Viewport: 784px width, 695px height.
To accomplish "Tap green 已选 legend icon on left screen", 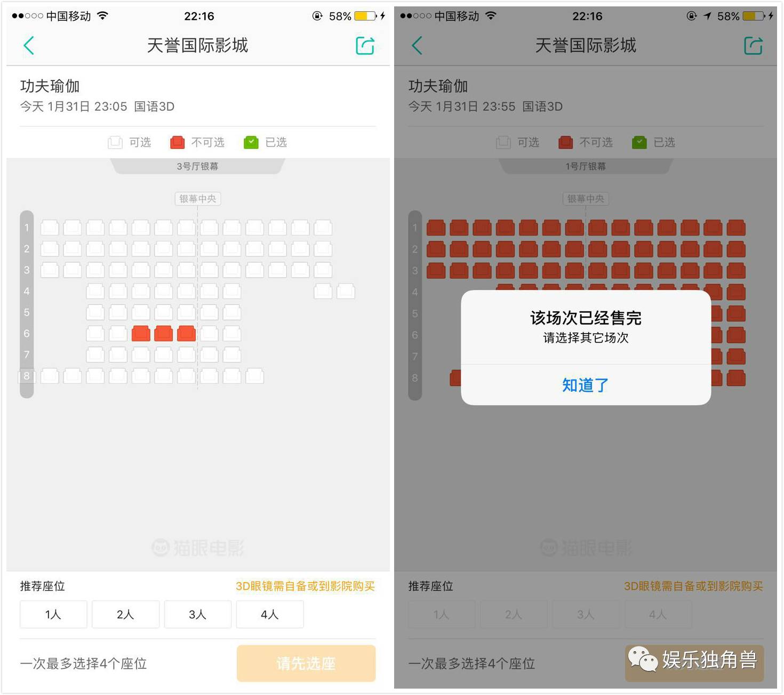I will point(251,142).
